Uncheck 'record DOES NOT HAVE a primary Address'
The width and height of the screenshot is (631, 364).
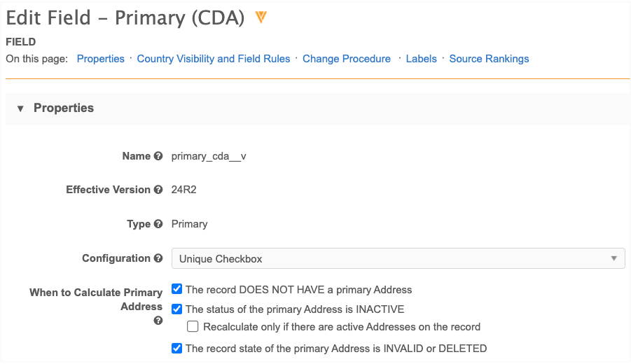click(x=177, y=289)
